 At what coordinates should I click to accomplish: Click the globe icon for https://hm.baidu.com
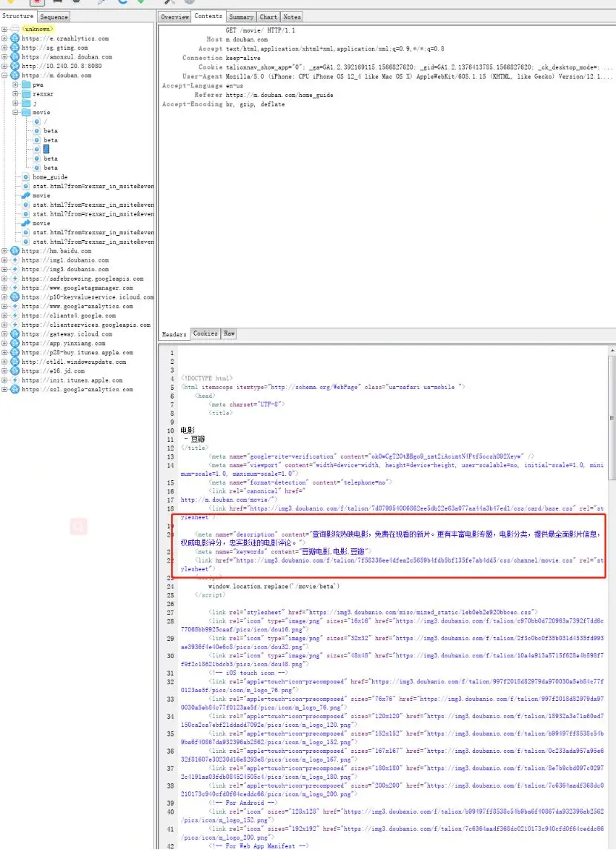pos(15,251)
